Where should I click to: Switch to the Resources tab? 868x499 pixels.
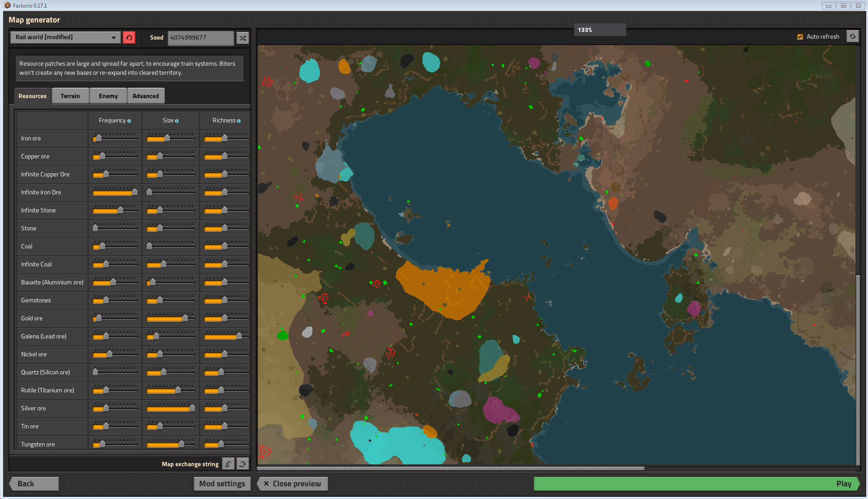[32, 96]
